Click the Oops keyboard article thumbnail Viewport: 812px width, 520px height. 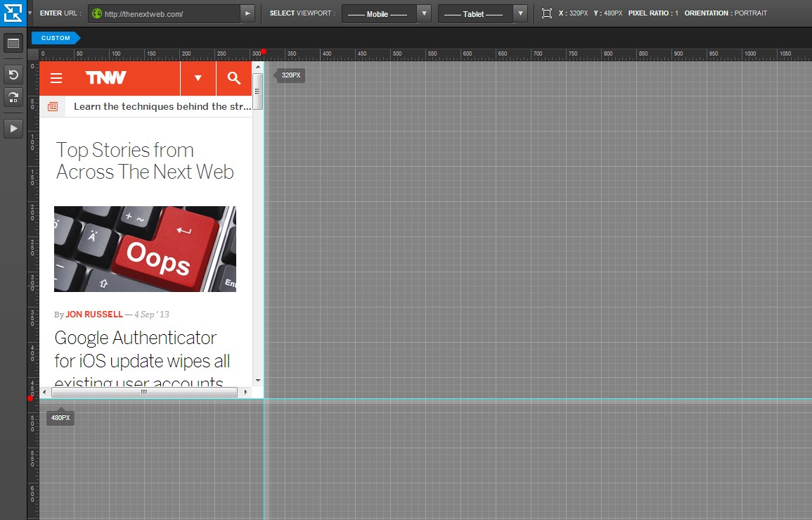[145, 249]
